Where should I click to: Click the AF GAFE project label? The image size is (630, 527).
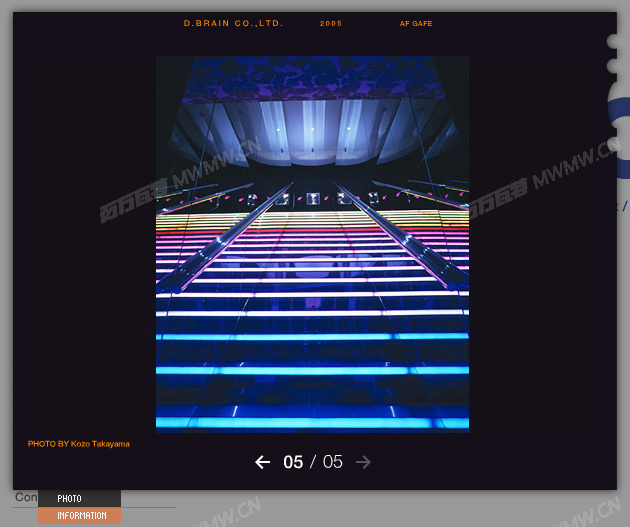pos(416,24)
